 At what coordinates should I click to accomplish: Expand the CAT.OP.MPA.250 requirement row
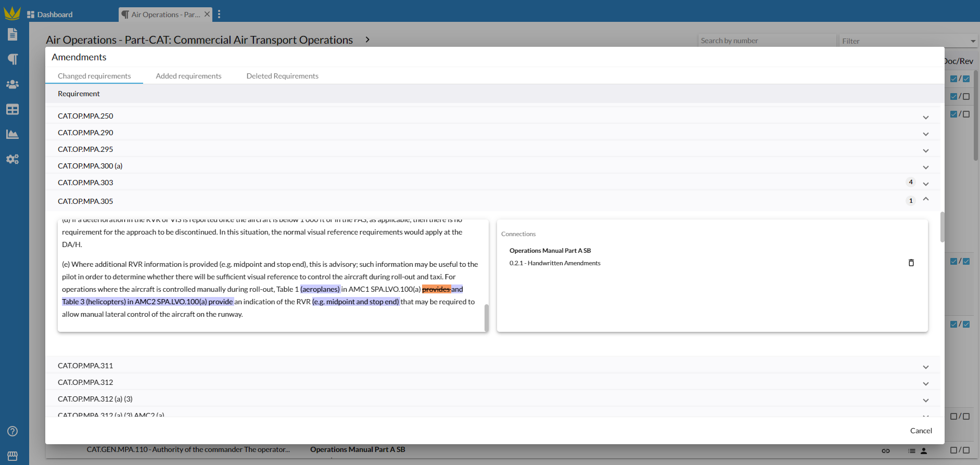pos(926,117)
